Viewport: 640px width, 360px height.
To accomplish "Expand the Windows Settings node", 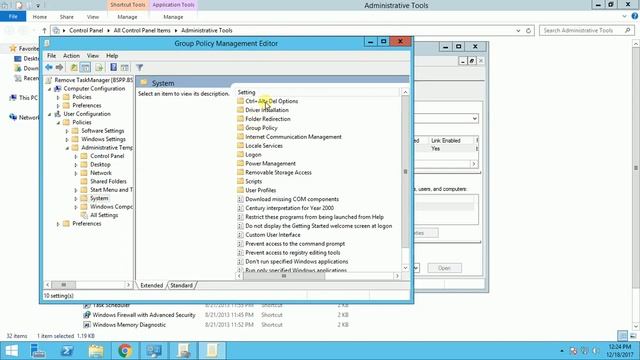I will [x=67, y=140].
